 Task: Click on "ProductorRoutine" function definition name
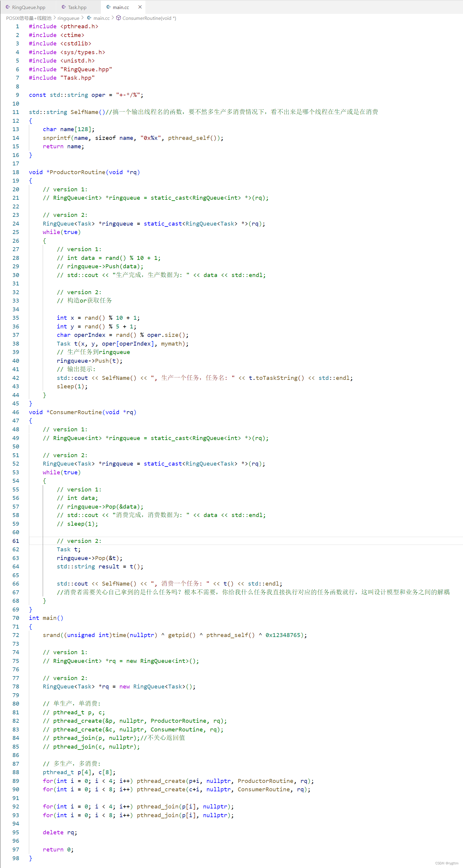click(78, 172)
